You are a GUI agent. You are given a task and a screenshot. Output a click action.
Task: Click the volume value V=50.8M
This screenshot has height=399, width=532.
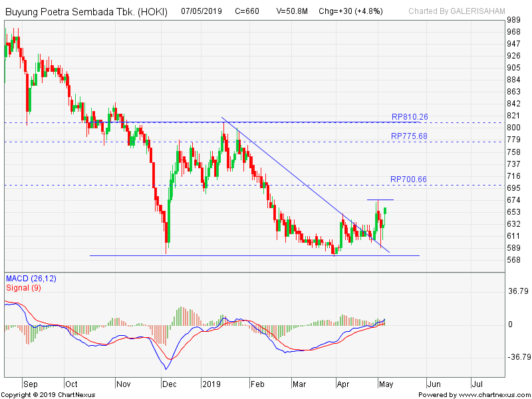click(x=292, y=11)
